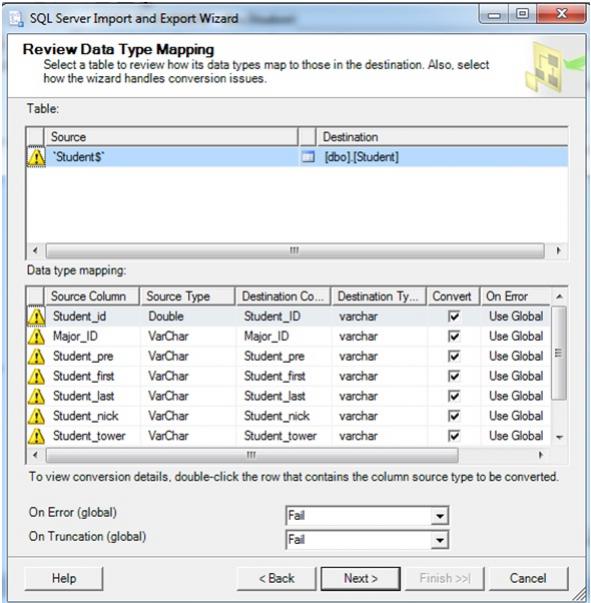This screenshot has width=591, height=603.
Task: Click mapping grid vertical scrollbar thumb
Action: (559, 353)
